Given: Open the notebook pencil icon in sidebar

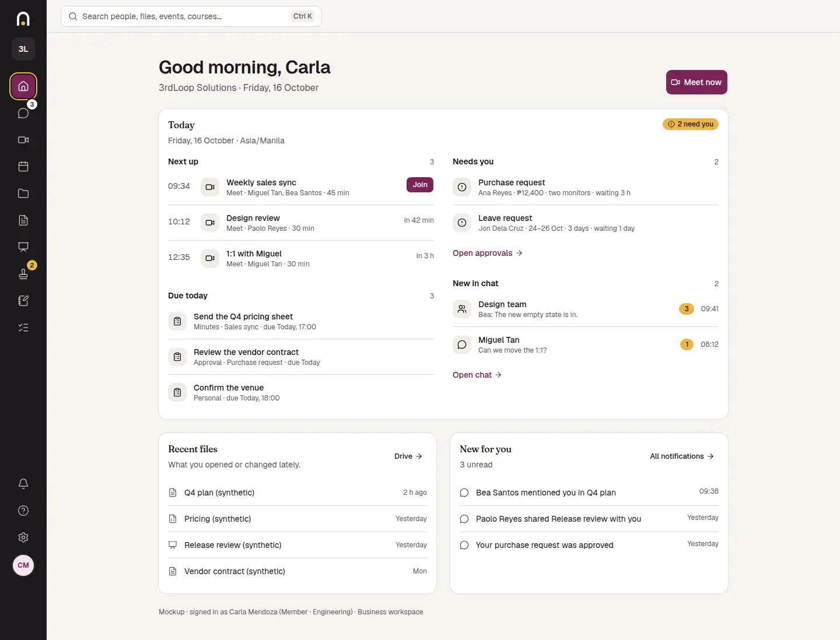Looking at the screenshot, I should [x=23, y=301].
